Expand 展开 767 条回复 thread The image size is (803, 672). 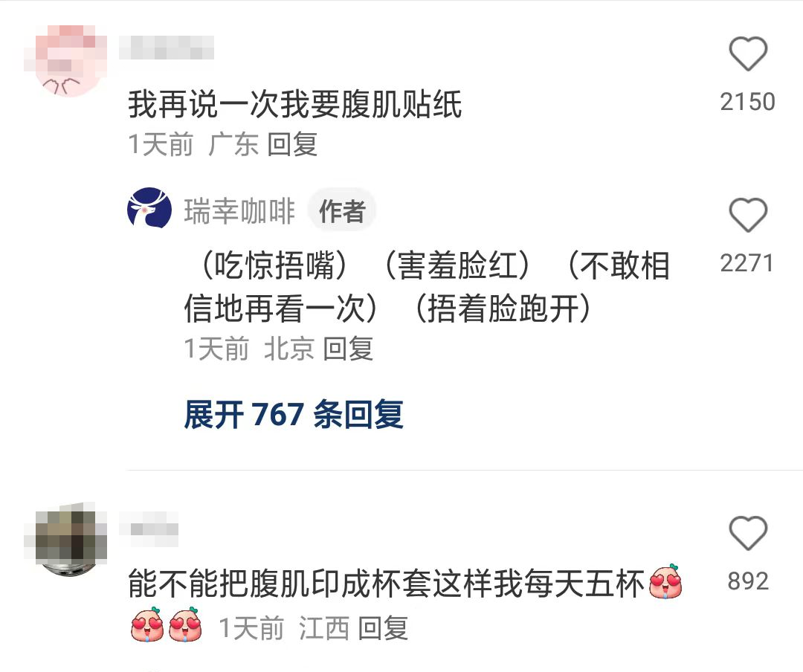pos(294,414)
